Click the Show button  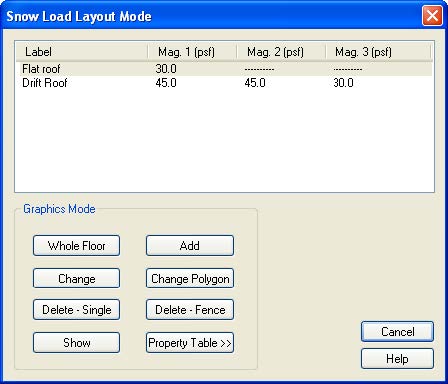76,342
